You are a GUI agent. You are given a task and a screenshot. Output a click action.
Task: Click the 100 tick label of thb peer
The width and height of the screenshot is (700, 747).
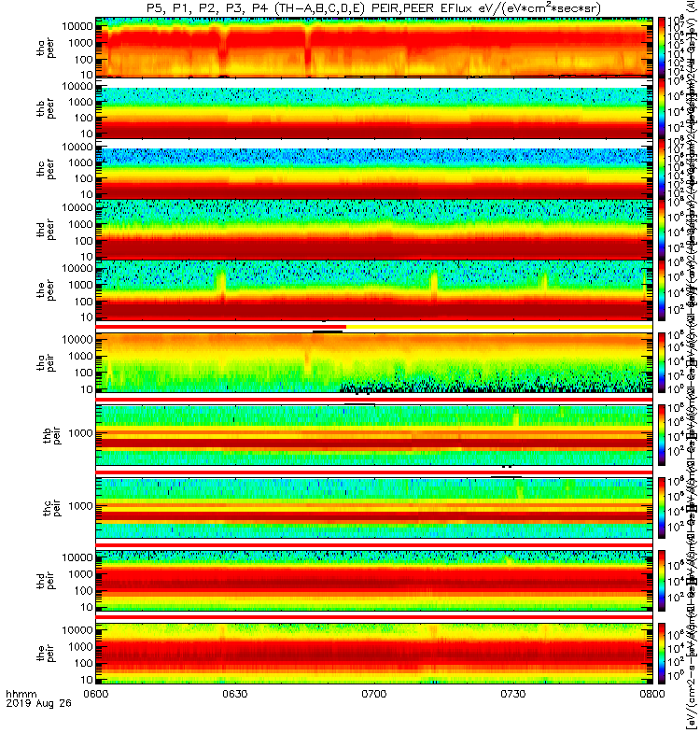pyautogui.click(x=84, y=118)
